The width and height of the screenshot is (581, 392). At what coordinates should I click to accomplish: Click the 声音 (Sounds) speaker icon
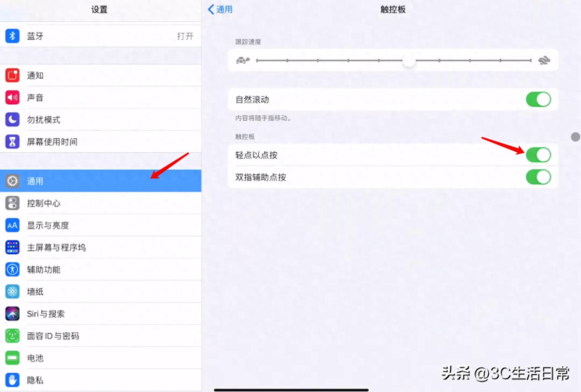[x=12, y=97]
